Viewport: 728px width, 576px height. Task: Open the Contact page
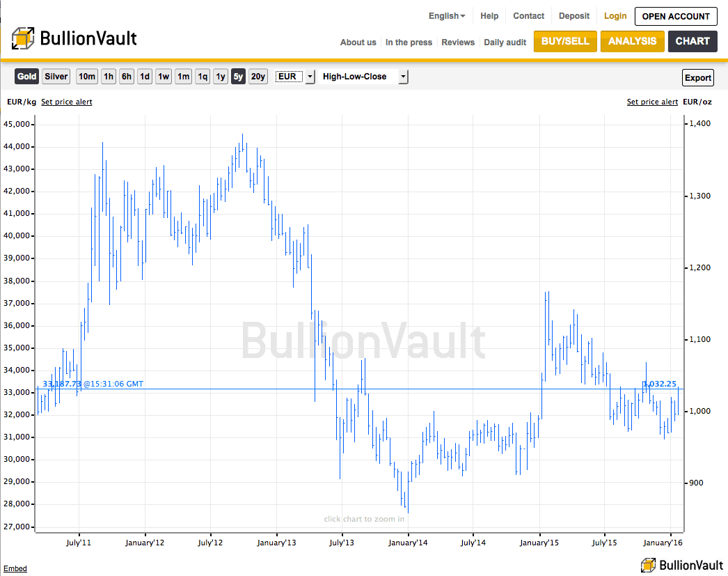coord(528,16)
